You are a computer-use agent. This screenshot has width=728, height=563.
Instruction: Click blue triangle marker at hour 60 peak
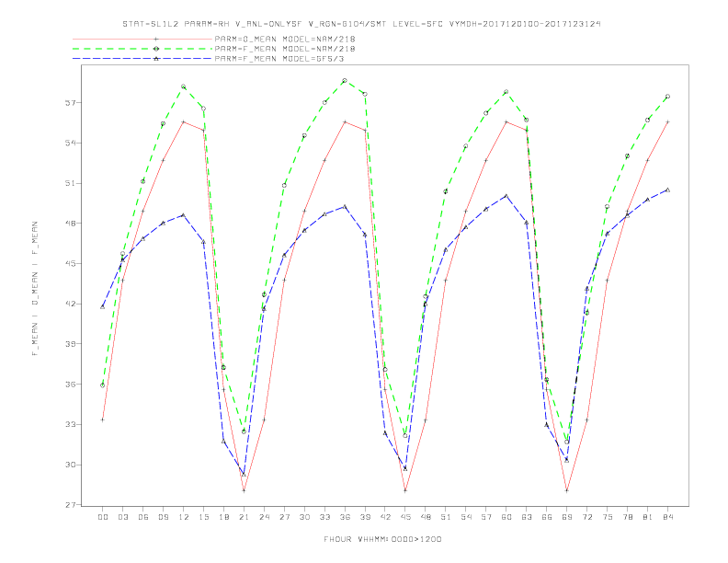tap(506, 196)
